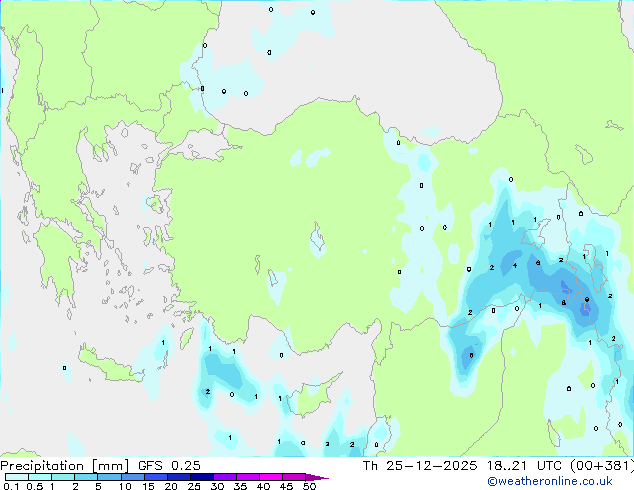
Task: Click the legend label '40'
Action: point(263,486)
